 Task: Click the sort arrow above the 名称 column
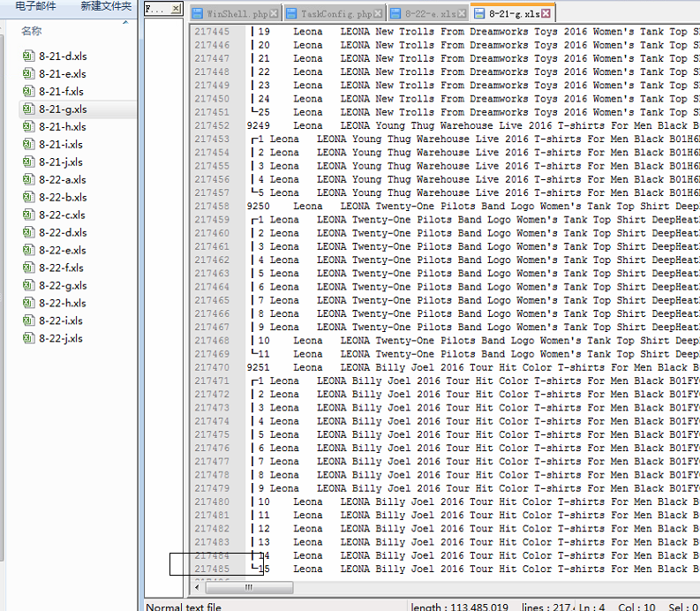[125, 22]
